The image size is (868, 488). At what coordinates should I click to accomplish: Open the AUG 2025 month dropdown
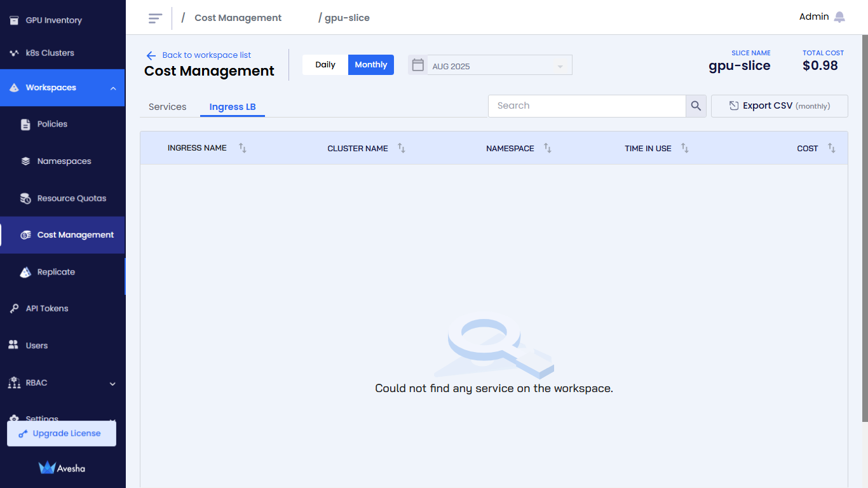click(x=499, y=66)
